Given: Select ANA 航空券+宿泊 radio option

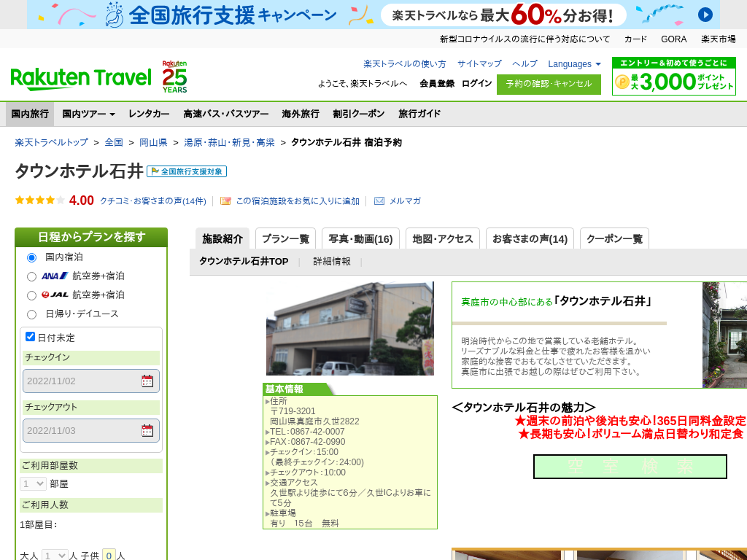Looking at the screenshot, I should tap(31, 276).
